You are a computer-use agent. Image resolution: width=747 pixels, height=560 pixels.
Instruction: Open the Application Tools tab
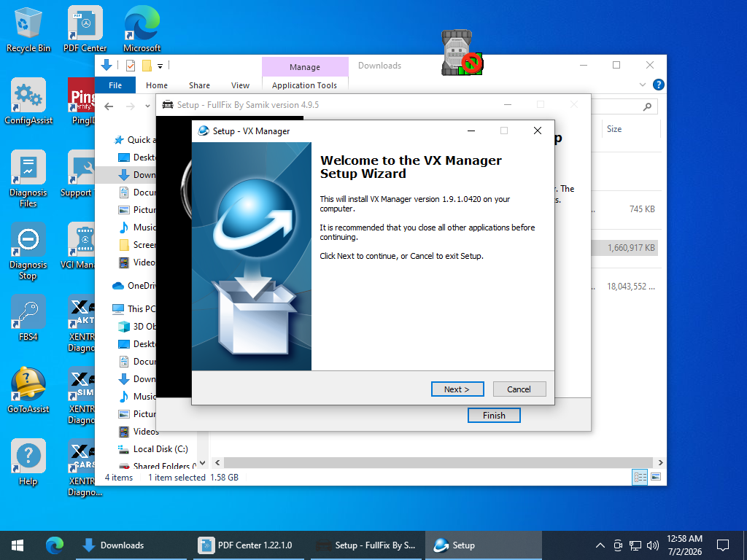click(x=305, y=85)
